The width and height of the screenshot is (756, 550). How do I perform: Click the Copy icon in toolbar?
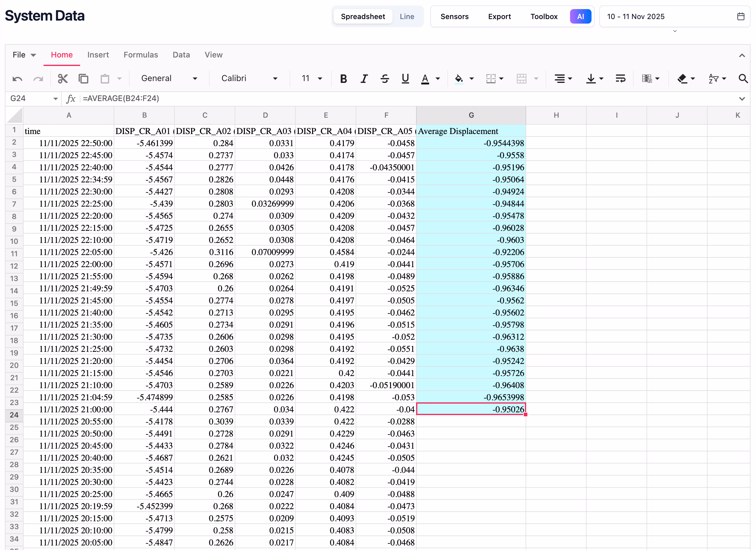pos(83,79)
